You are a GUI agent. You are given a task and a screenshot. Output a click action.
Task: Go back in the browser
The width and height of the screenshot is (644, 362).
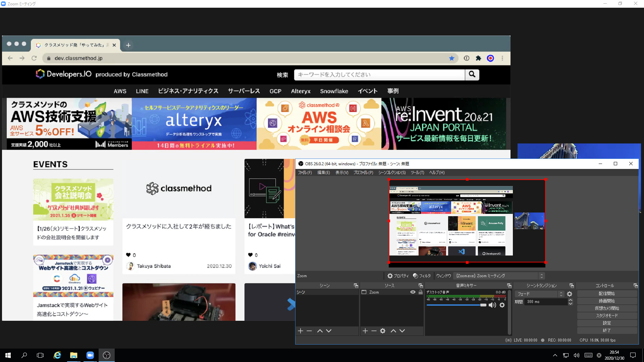[10, 58]
